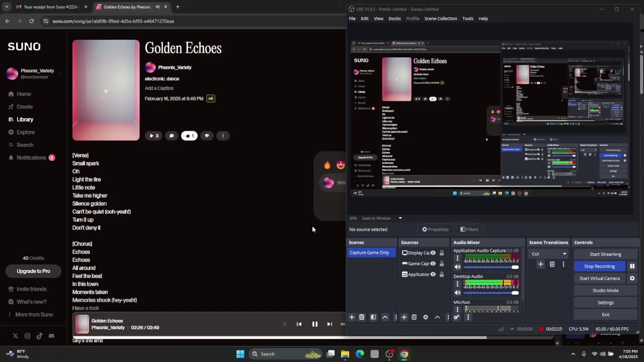Add a new source in Sources panel
This screenshot has width=644, height=362.
[x=404, y=317]
